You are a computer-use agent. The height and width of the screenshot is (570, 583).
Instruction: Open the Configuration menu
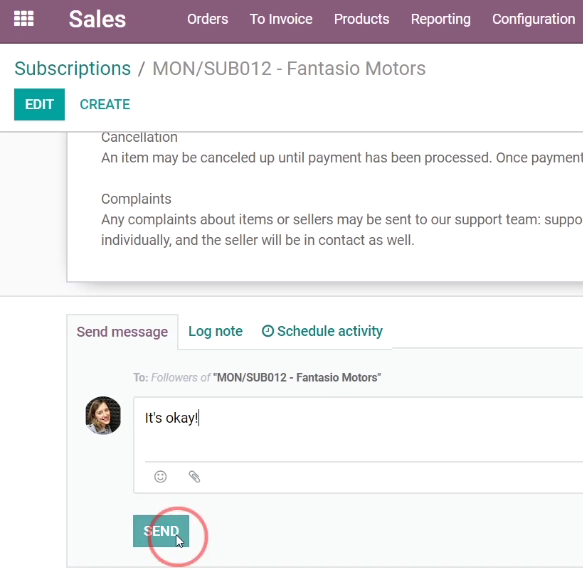(x=534, y=19)
